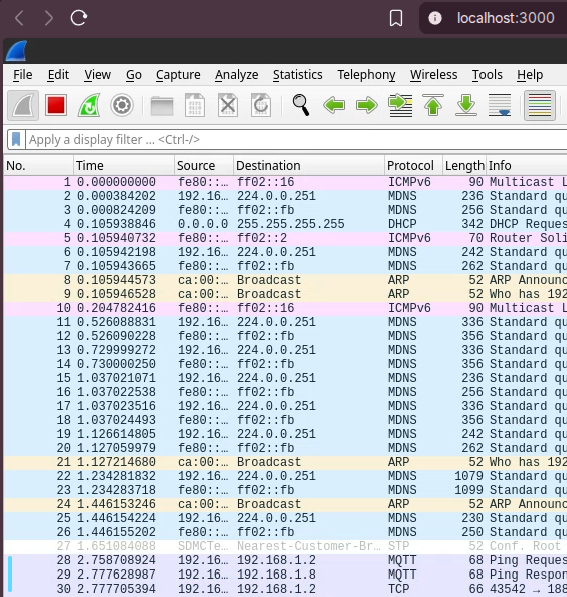The width and height of the screenshot is (567, 597).
Task: Click the browser reload button
Action: coord(79,18)
